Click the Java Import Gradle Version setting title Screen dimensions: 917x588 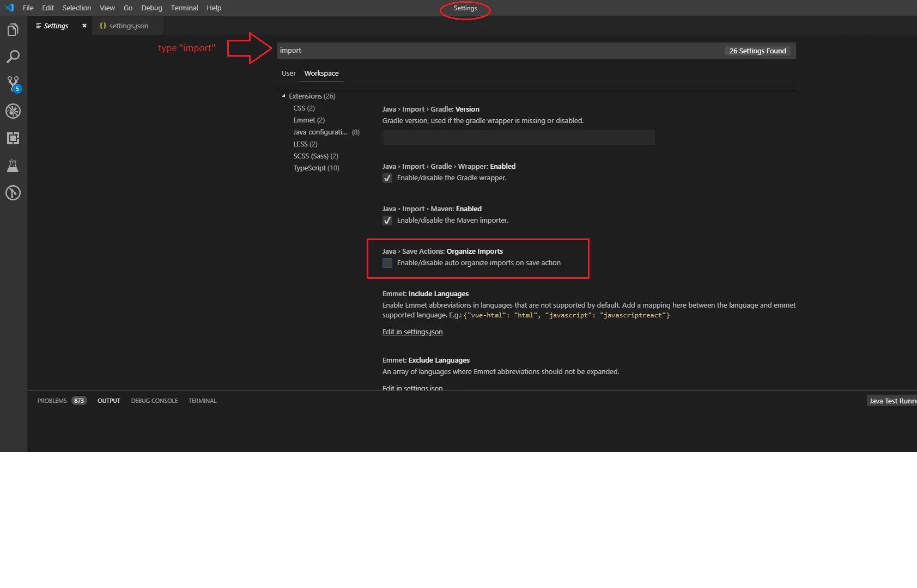tap(431, 109)
